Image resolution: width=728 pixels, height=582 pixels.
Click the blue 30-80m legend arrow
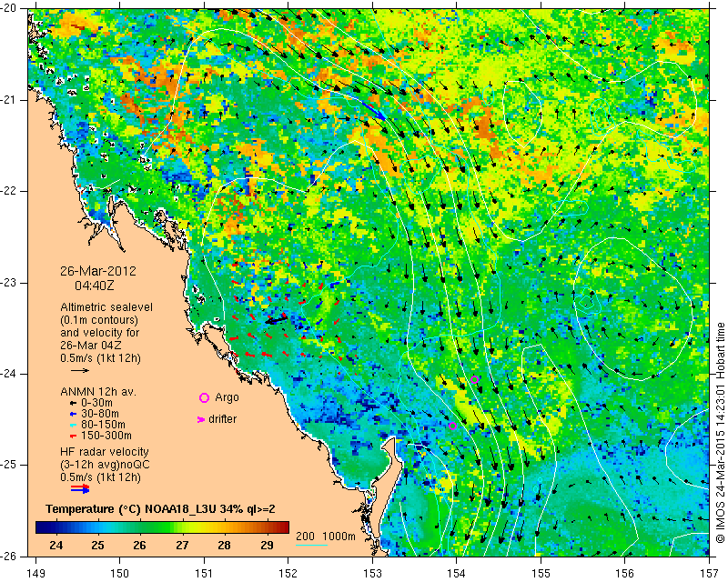pyautogui.click(x=73, y=414)
